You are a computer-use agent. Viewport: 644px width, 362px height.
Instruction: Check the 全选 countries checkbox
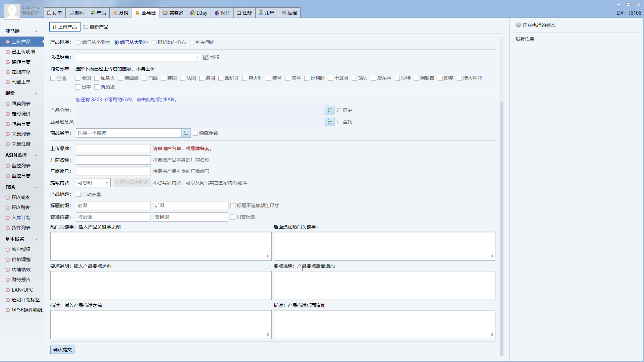click(x=53, y=78)
